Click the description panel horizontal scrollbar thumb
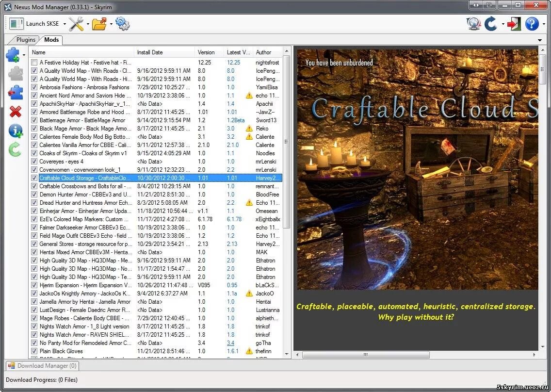The height and width of the screenshot is (392, 551). click(x=365, y=355)
